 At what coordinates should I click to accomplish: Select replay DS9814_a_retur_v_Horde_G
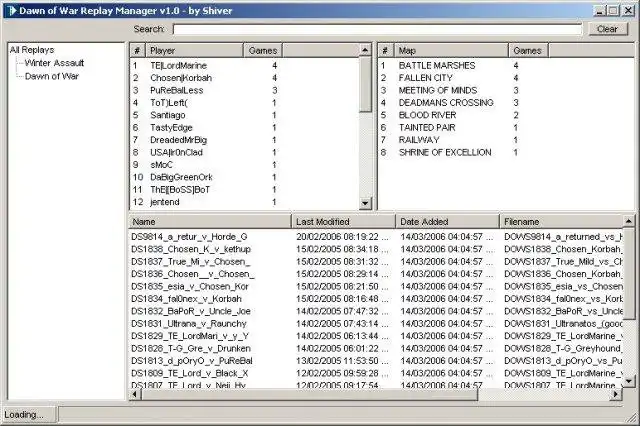pyautogui.click(x=189, y=237)
